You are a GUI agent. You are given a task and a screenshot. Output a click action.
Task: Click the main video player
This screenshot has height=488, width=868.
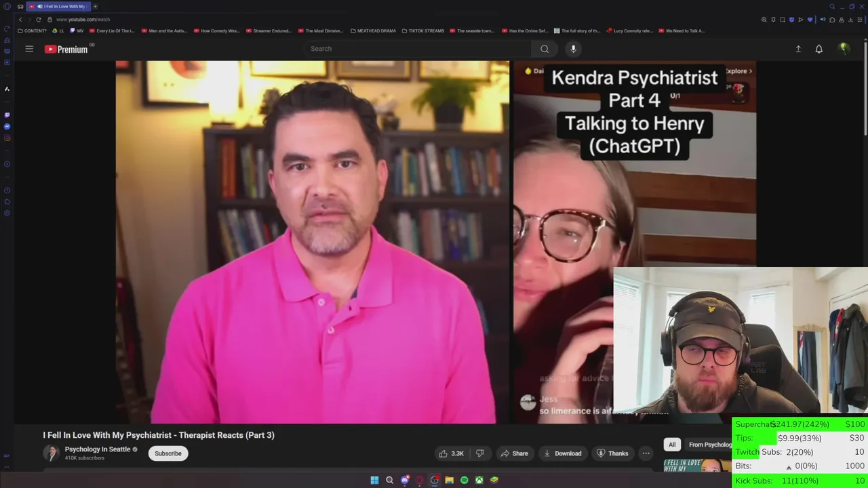pos(435,242)
